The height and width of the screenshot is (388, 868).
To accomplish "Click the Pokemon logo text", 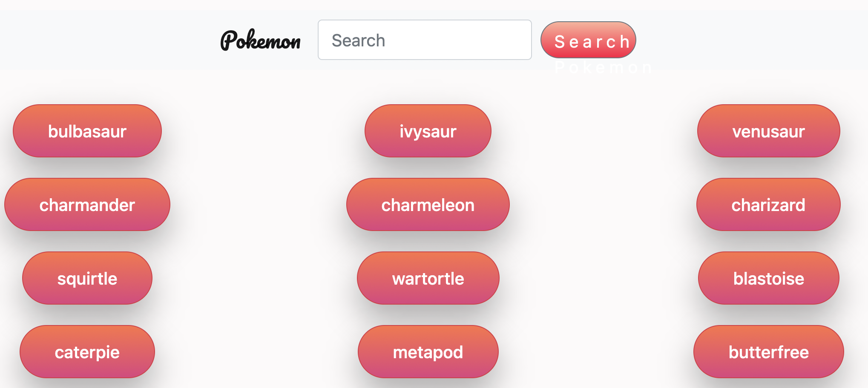I will pyautogui.click(x=260, y=40).
